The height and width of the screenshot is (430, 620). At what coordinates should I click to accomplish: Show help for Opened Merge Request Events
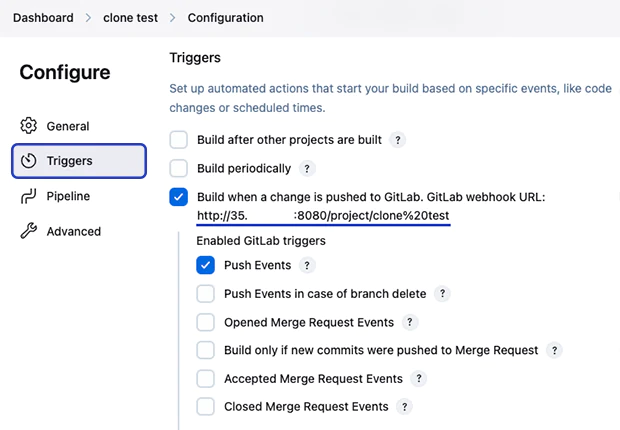410,322
